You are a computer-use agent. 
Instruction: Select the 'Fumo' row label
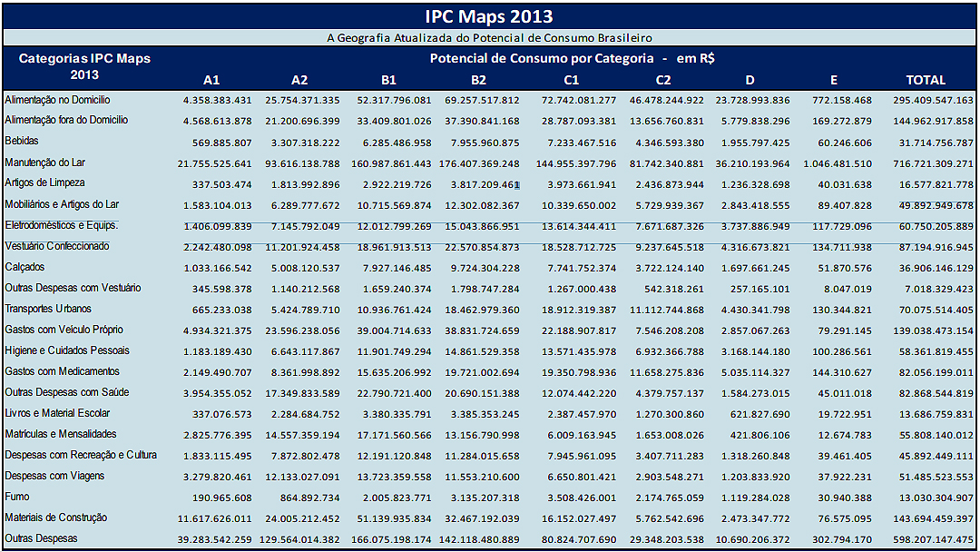(17, 497)
